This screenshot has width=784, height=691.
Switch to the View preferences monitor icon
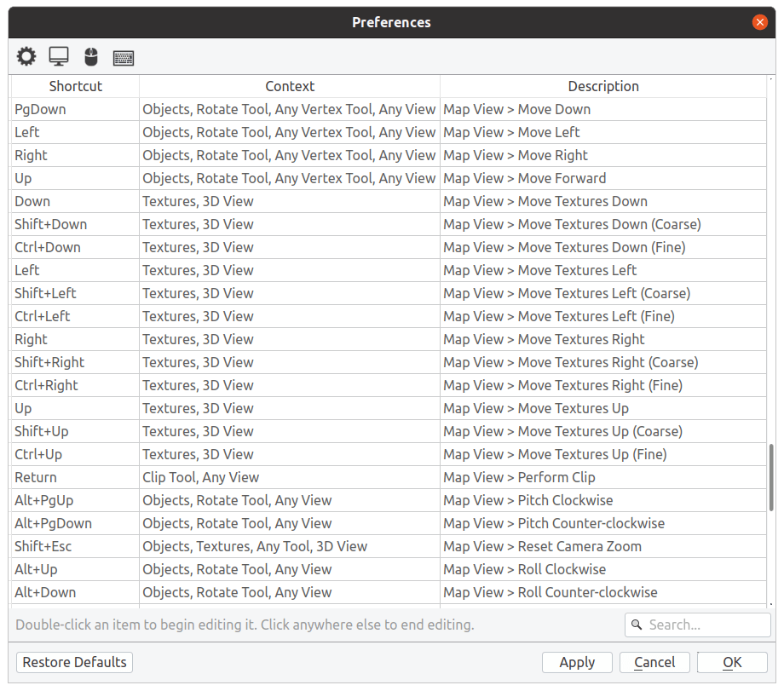click(x=59, y=57)
